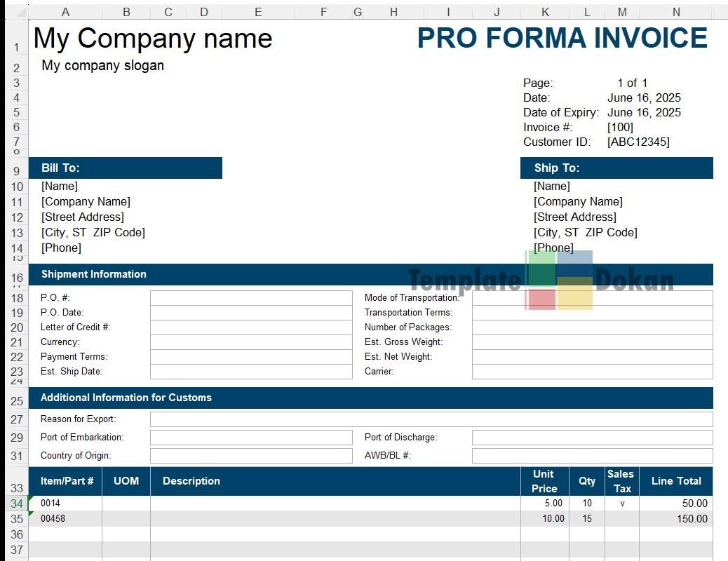Select the Invoice # value [100]
728x561 pixels.
click(x=620, y=128)
